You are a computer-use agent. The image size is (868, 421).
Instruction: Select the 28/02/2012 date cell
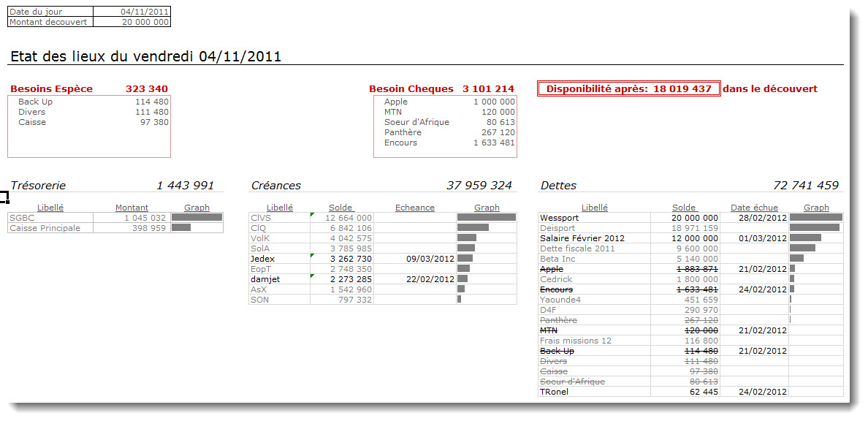pos(754,219)
